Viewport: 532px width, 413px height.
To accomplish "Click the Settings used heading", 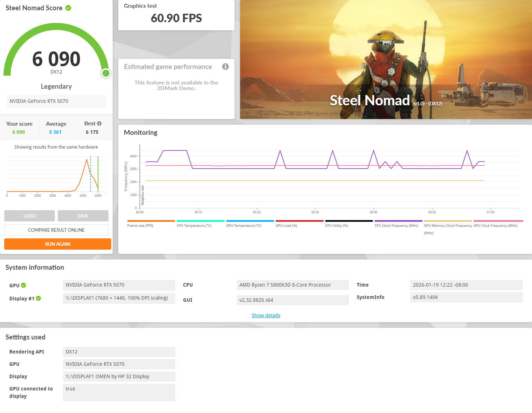I will point(25,337).
